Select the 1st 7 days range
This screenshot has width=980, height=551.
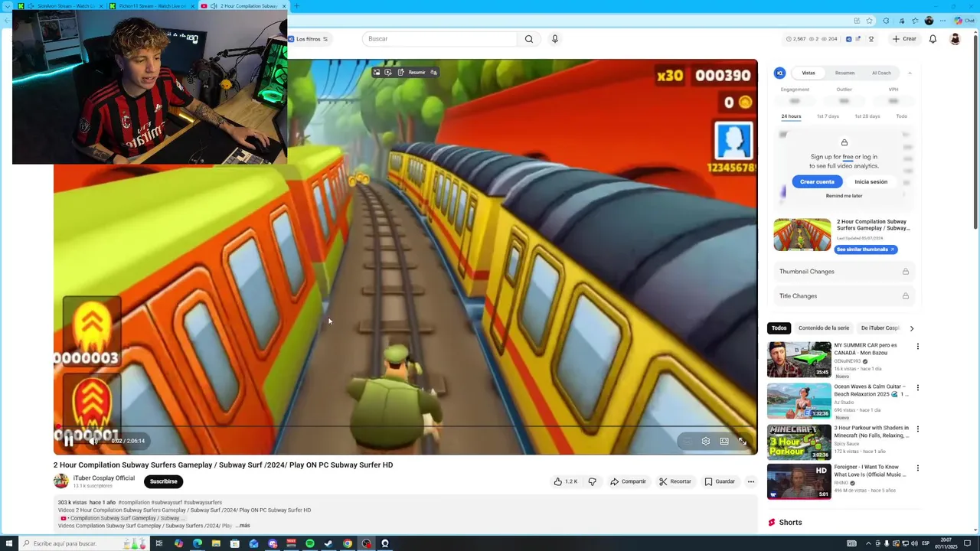click(828, 116)
